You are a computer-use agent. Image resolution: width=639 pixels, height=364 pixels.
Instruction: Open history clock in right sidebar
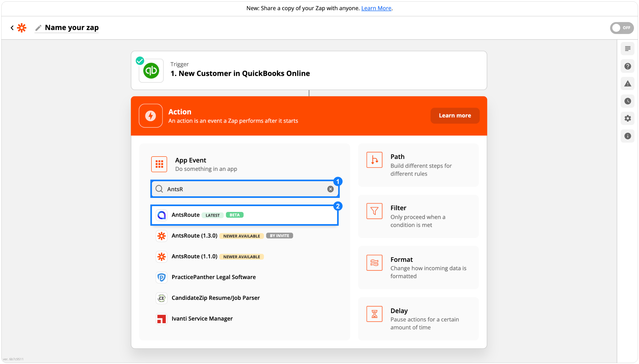[627, 101]
